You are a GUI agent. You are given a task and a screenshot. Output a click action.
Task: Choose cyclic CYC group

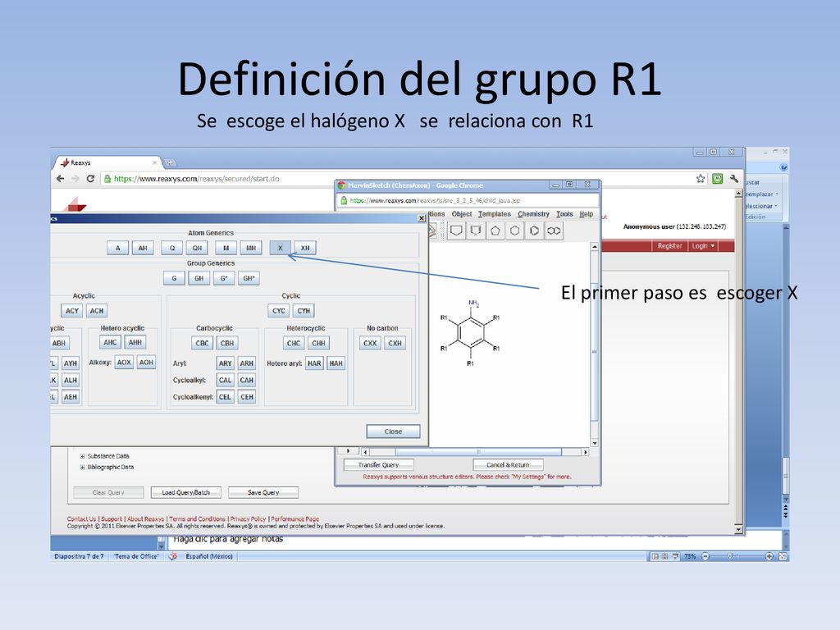coord(279,311)
